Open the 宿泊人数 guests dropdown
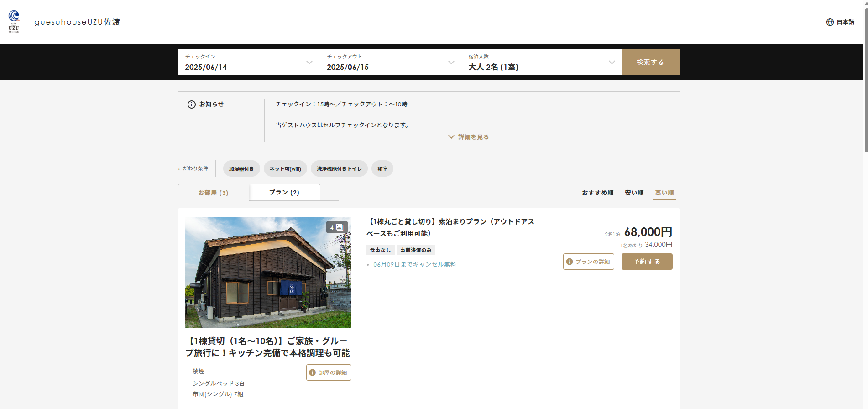This screenshot has height=409, width=868. (541, 62)
